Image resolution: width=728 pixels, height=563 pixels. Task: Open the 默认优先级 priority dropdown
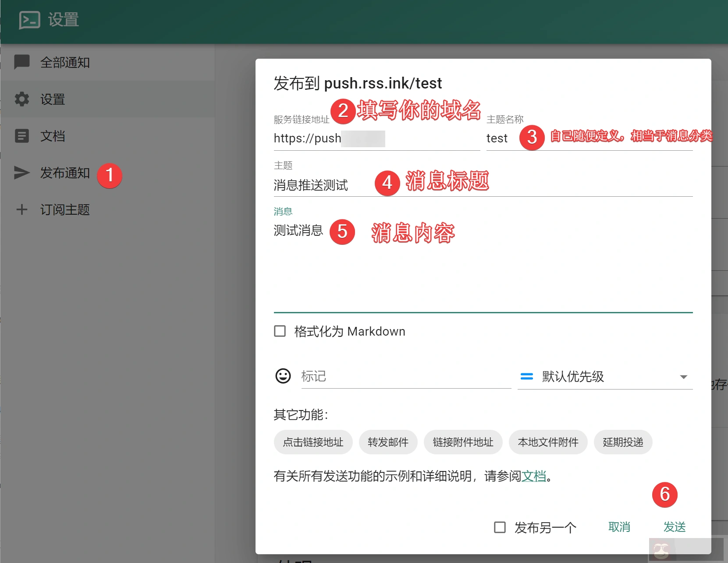pyautogui.click(x=605, y=376)
